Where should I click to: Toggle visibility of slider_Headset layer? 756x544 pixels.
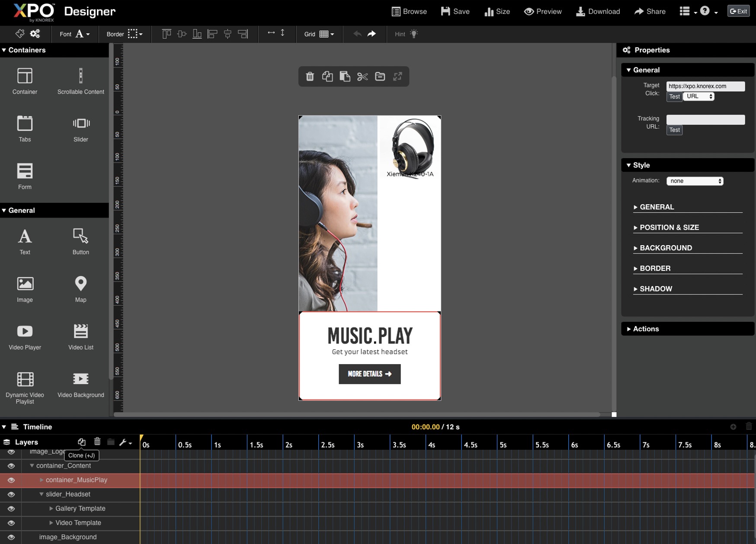click(11, 494)
